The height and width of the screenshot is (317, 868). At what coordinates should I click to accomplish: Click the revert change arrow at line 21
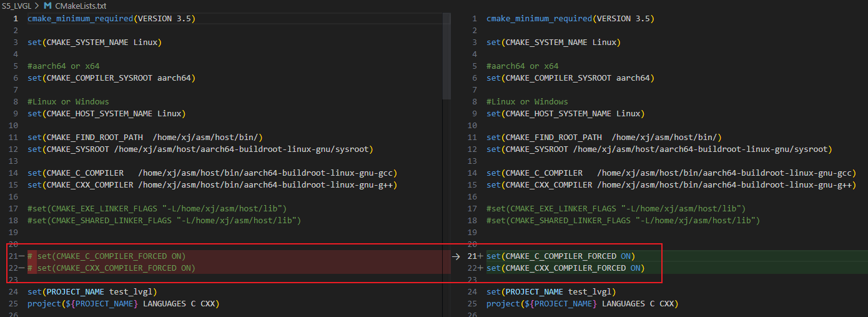[x=456, y=256]
